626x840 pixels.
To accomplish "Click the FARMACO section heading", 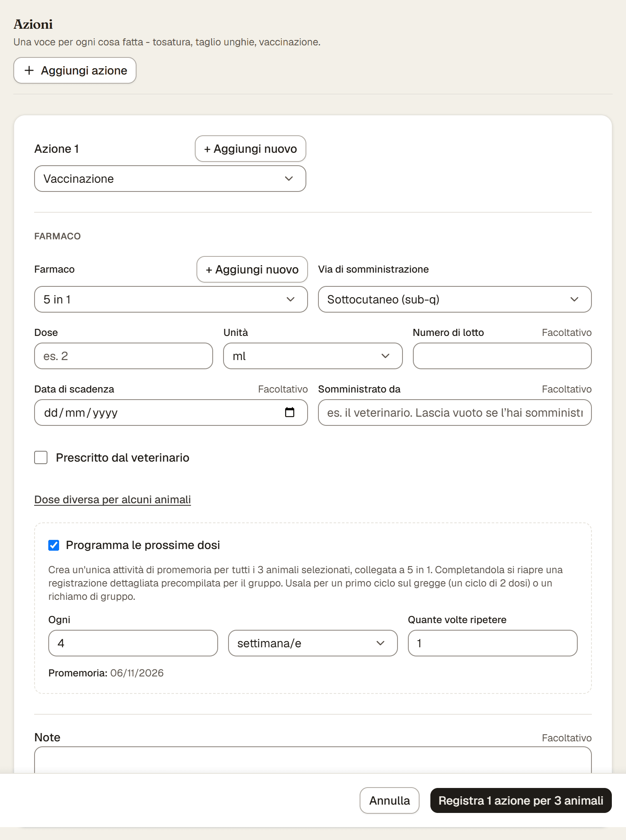I will (x=57, y=236).
